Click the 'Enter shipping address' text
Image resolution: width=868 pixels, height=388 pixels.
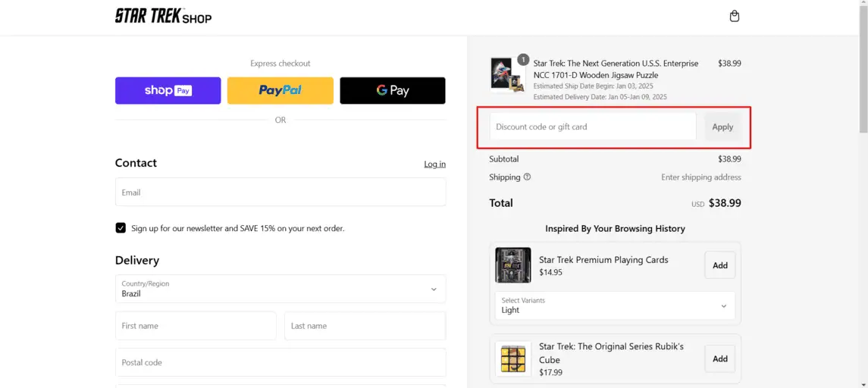pyautogui.click(x=700, y=177)
